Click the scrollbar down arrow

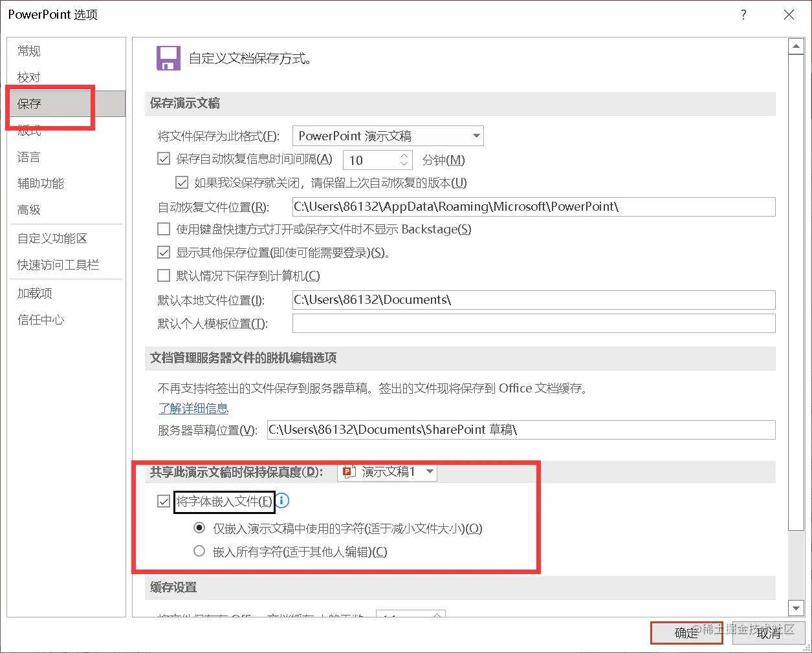point(796,608)
